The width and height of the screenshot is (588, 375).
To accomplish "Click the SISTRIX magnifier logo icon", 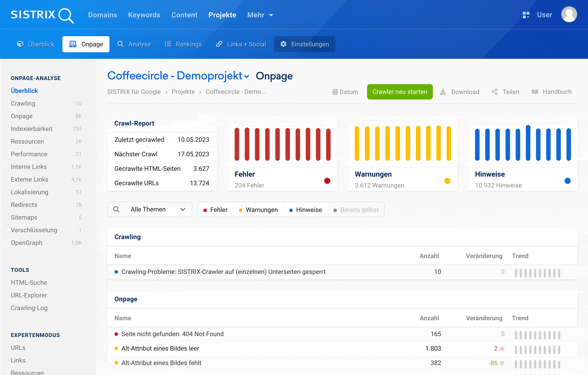I will 65,15.
